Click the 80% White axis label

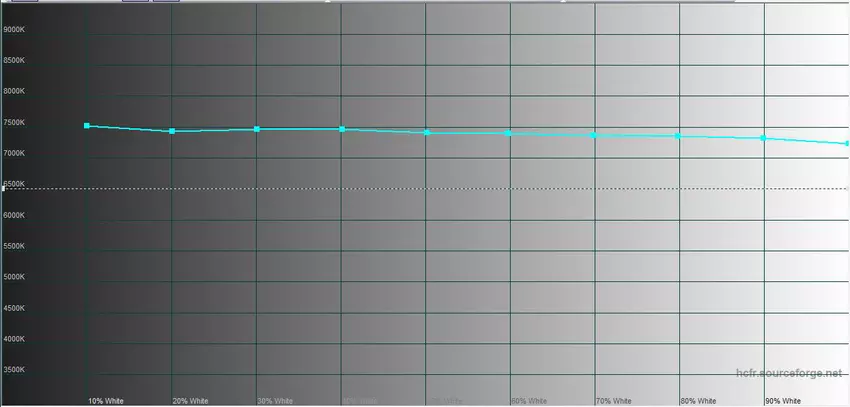[x=698, y=400]
